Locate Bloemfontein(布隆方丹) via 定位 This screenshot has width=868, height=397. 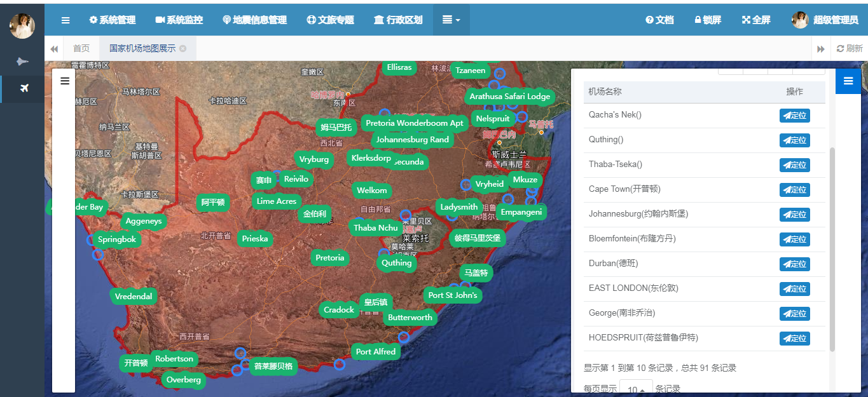795,239
